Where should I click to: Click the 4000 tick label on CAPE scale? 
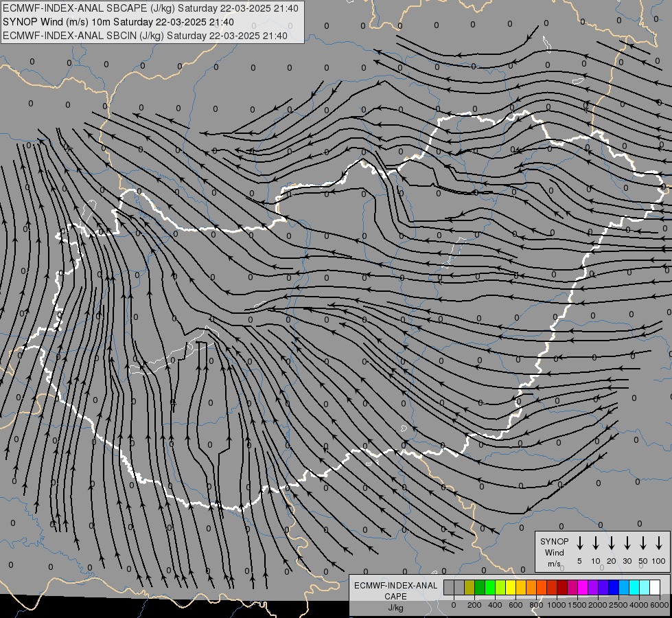[x=639, y=605]
